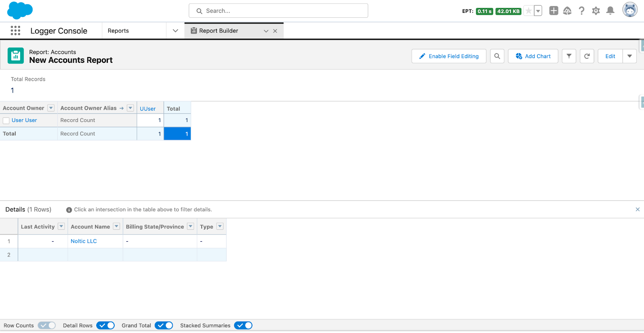Open the Trailhead guidance icon
The width and height of the screenshot is (644, 333).
coord(568,11)
